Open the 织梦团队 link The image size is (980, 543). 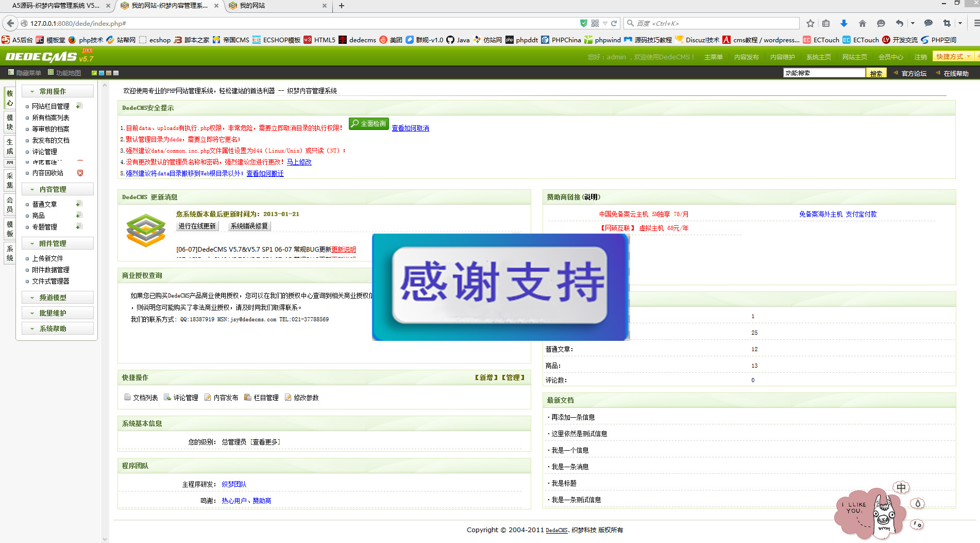tap(234, 484)
